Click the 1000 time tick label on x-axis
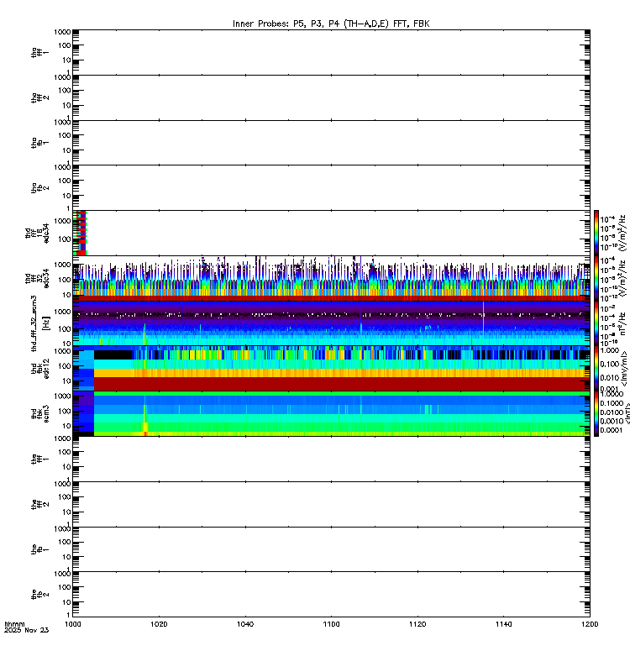 pos(73,624)
